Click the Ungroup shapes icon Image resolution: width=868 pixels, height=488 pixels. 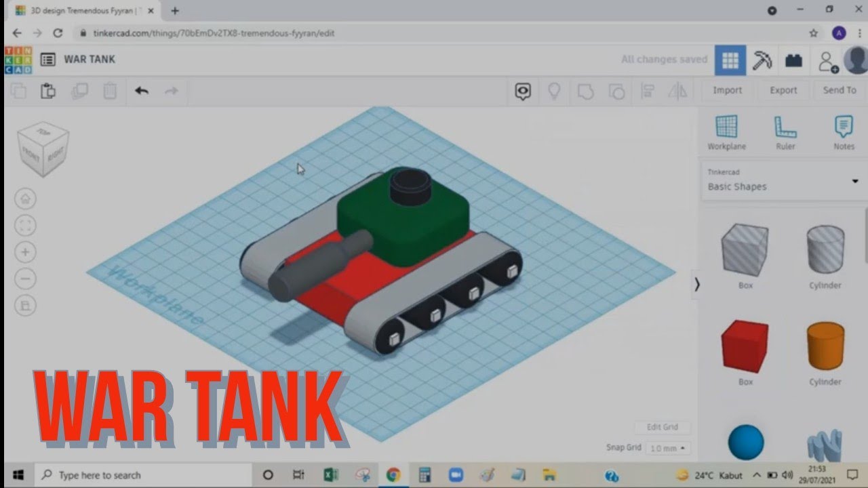click(x=616, y=91)
